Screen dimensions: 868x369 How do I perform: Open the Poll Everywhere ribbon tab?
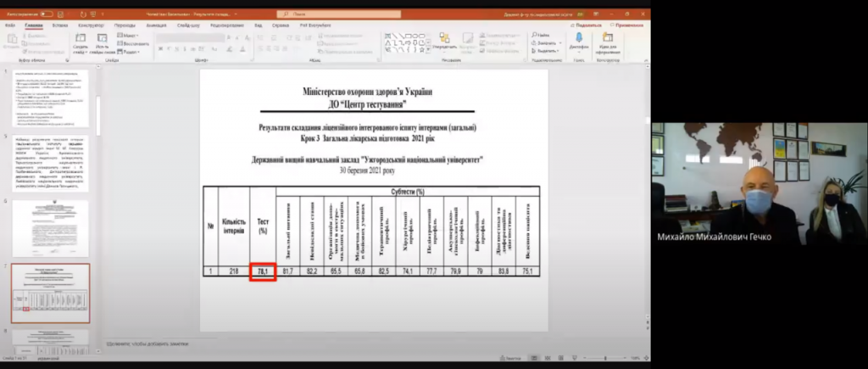[x=315, y=25]
